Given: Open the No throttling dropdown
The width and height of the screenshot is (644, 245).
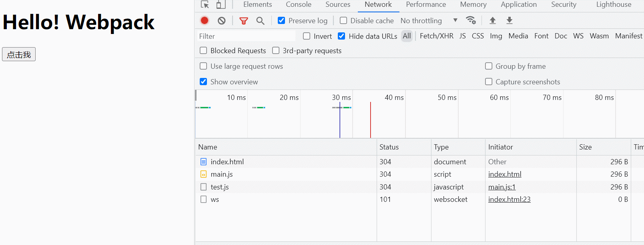Looking at the screenshot, I should click(x=429, y=20).
